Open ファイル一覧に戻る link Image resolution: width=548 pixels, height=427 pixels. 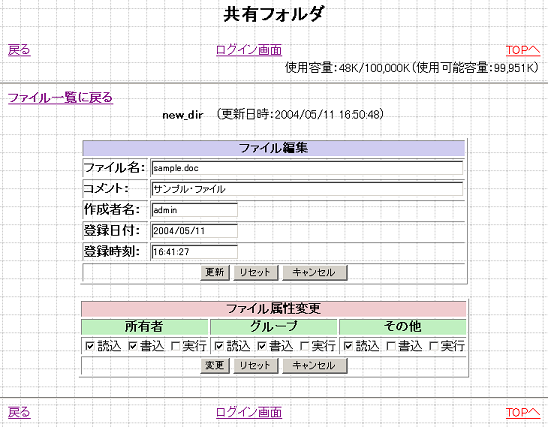(60, 97)
